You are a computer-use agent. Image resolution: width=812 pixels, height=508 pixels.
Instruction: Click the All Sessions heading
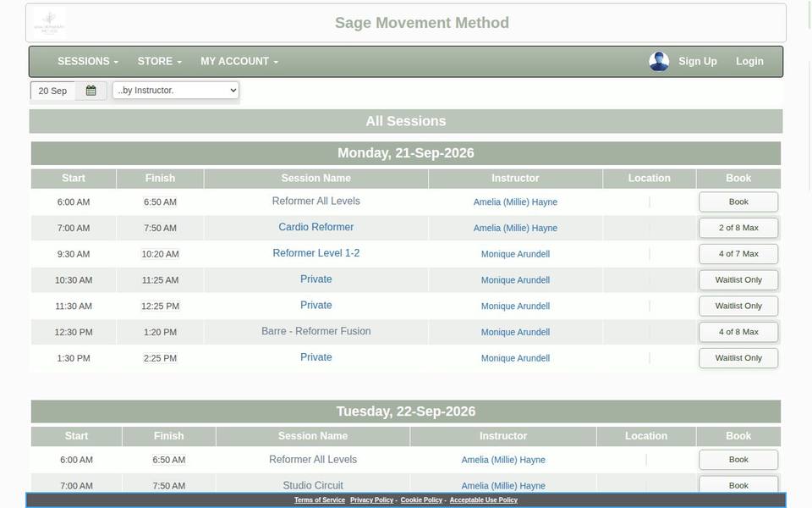(405, 121)
